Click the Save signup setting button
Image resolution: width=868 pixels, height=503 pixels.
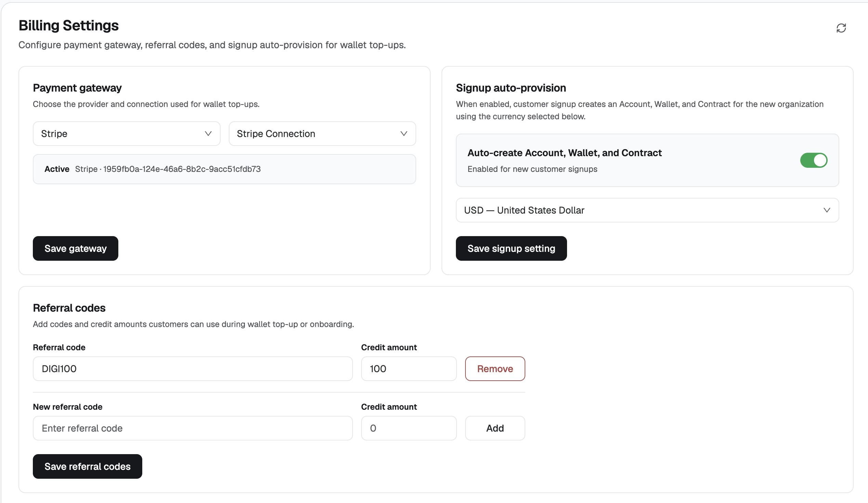511,248
